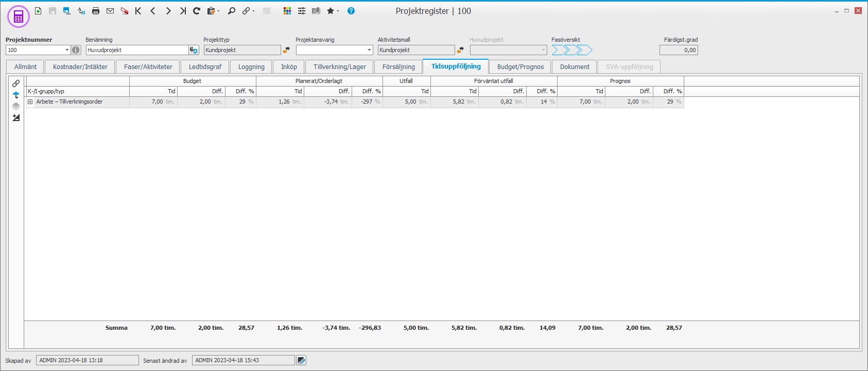Click the swap arrows beside Projekttyp
This screenshot has width=868, height=371.
(x=286, y=50)
